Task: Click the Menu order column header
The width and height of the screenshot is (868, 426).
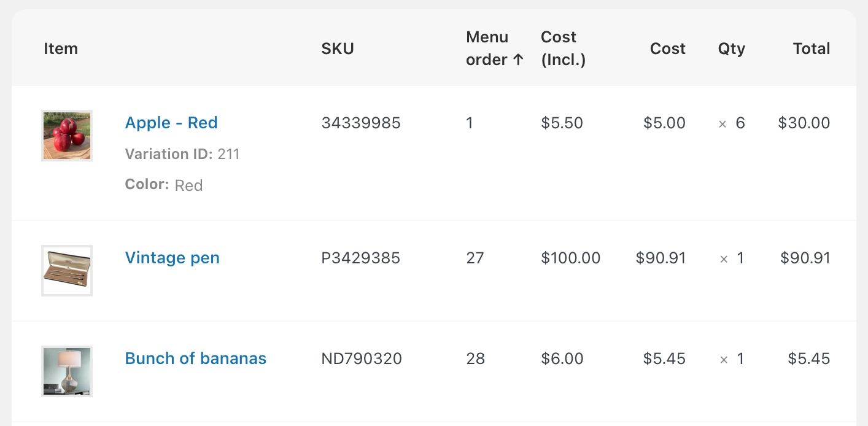Action: pyautogui.click(x=487, y=48)
